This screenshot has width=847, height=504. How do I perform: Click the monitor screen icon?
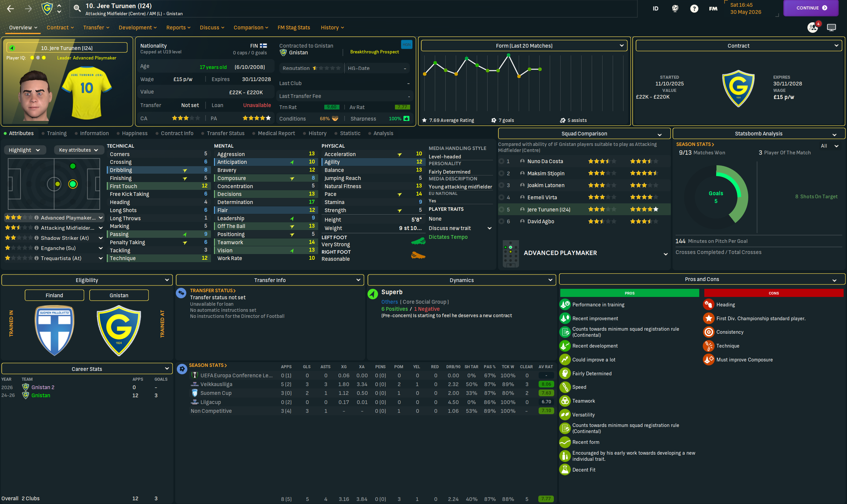831,27
